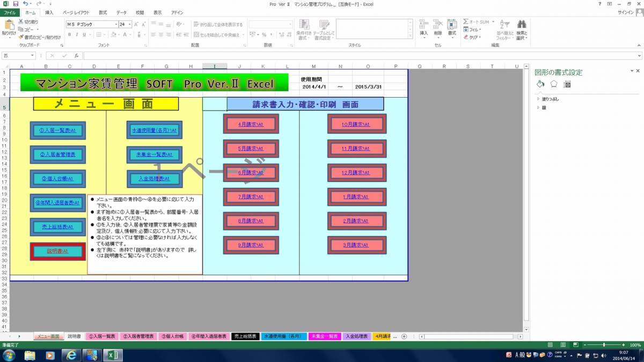Viewport: 644px width, 362px height.
Task: Open Effects pentagon tab in format pane
Action: [x=554, y=84]
